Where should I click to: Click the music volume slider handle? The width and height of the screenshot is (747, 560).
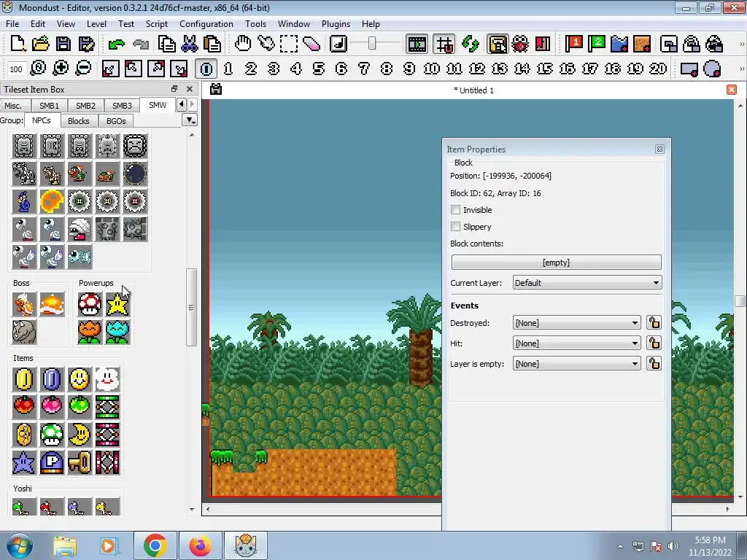click(x=372, y=44)
